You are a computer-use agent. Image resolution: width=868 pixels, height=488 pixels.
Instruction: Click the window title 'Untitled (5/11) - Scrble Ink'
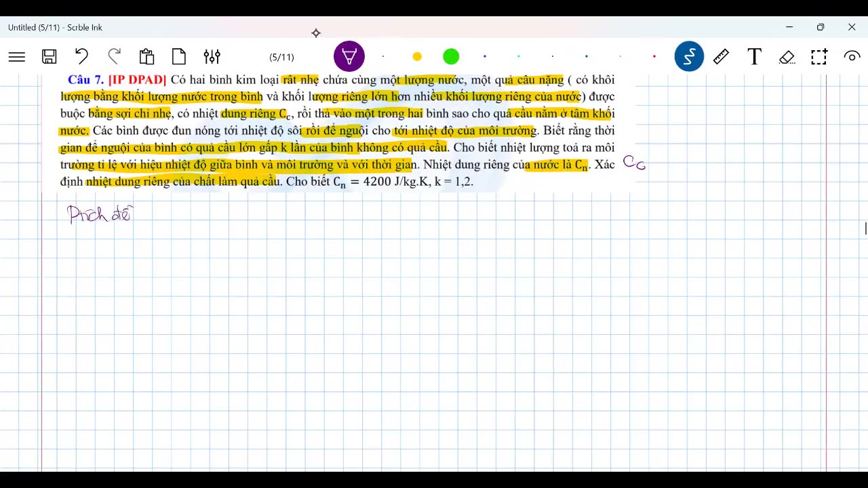tap(55, 27)
